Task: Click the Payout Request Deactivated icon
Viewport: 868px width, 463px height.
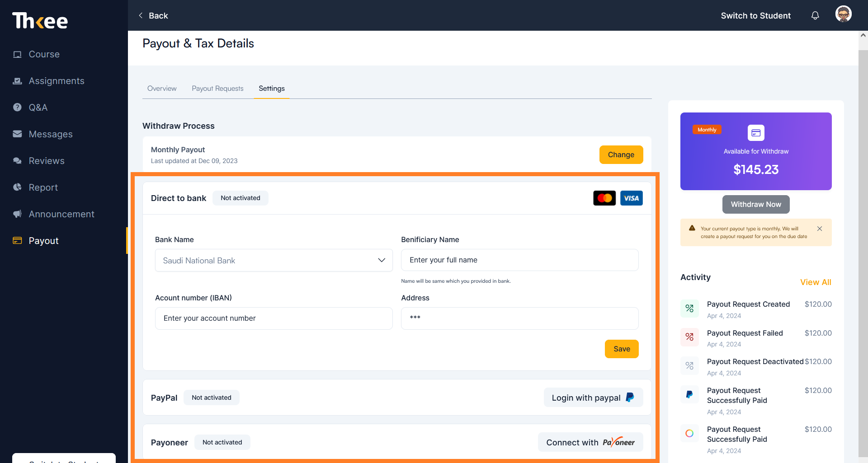Action: (689, 366)
